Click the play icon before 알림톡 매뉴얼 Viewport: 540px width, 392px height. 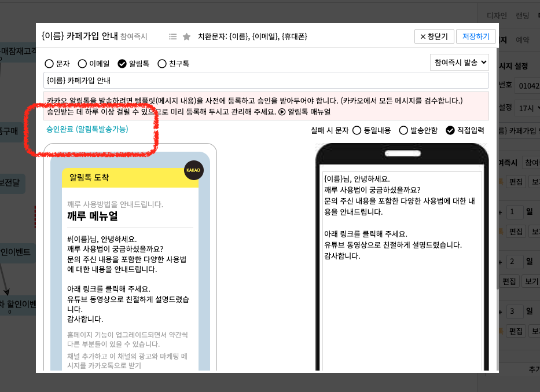coord(282,112)
